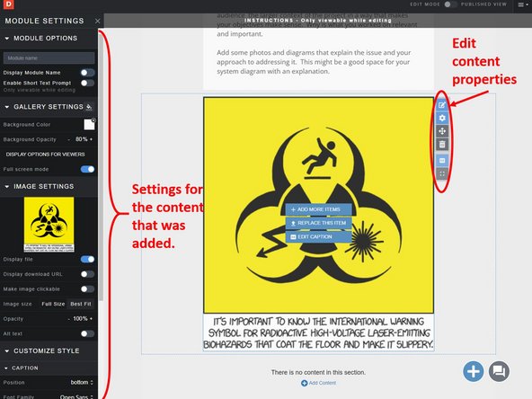Increase image Opacity with plus
Image resolution: width=532 pixels, height=399 pixels.
(91, 319)
